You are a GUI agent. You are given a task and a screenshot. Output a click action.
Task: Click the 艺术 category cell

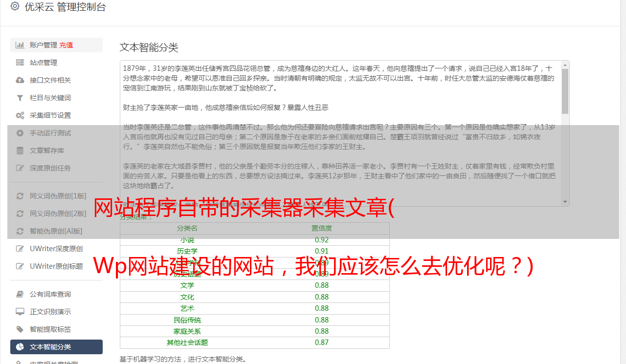point(187,308)
